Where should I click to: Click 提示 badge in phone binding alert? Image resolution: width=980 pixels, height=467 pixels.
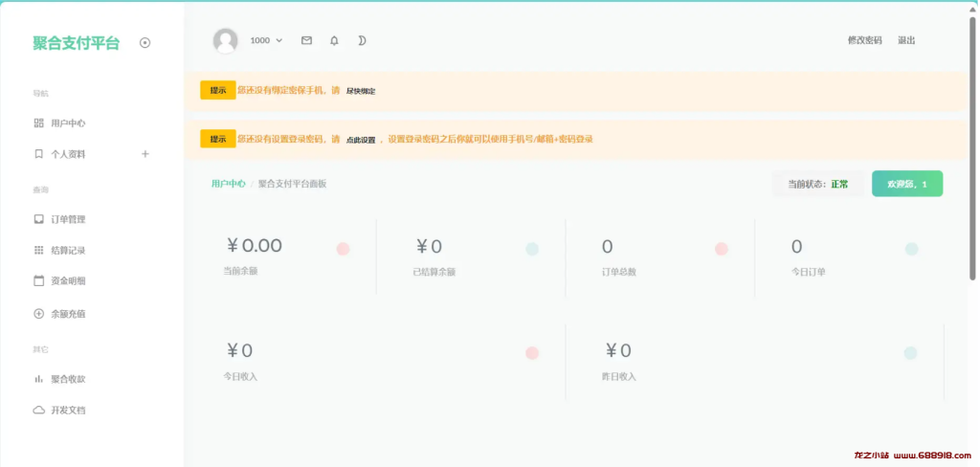pos(218,90)
